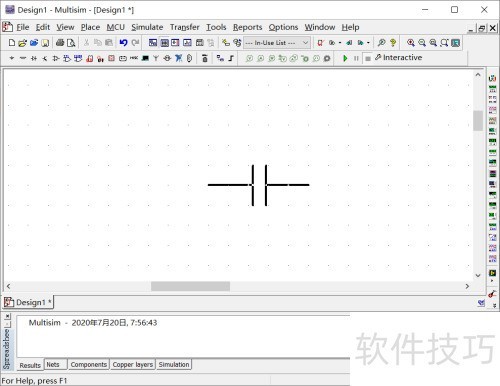The image size is (500, 386).
Task: Switch to the Copper layers tab
Action: coord(133,364)
